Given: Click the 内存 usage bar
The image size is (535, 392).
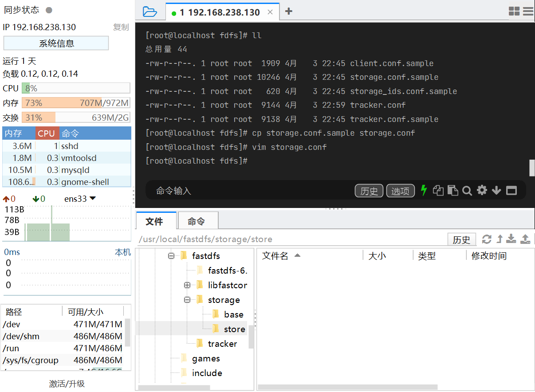Looking at the screenshot, I should (76, 103).
